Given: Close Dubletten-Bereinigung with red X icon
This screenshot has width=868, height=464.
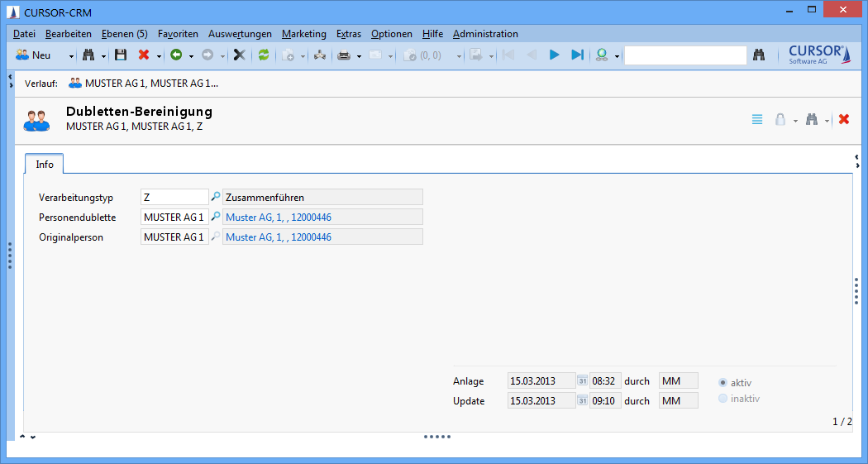Looking at the screenshot, I should tap(844, 119).
